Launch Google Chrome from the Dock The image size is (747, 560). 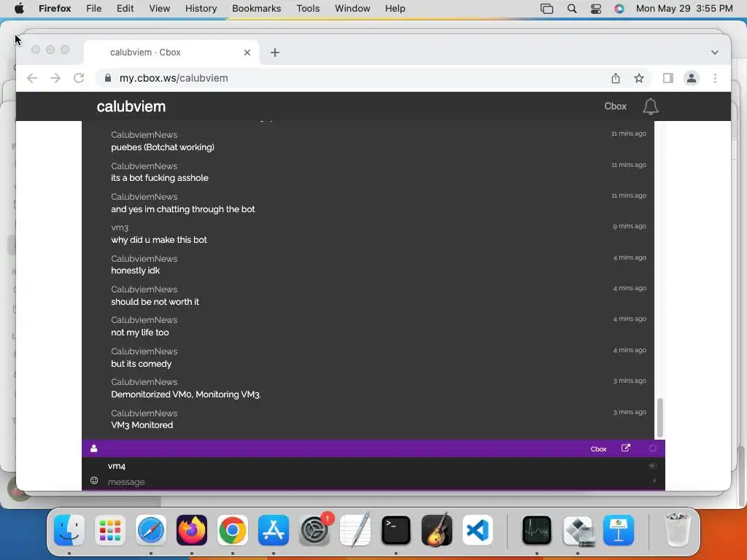pyautogui.click(x=233, y=530)
